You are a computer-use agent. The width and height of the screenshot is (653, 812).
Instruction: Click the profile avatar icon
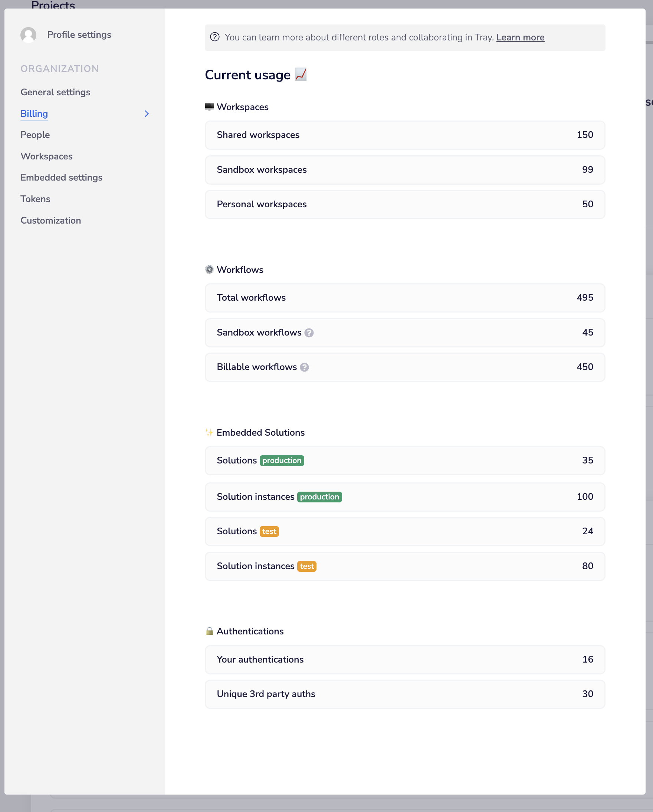(x=28, y=35)
